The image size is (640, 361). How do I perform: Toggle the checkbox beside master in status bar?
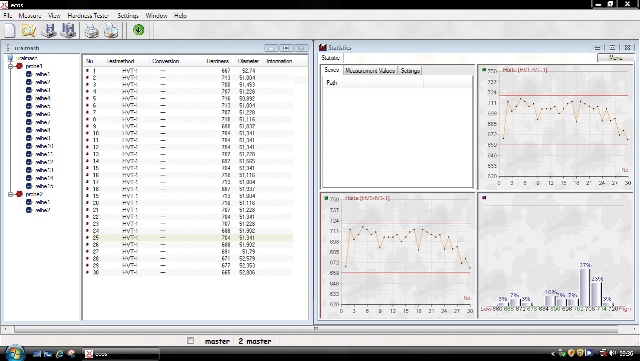click(x=190, y=341)
